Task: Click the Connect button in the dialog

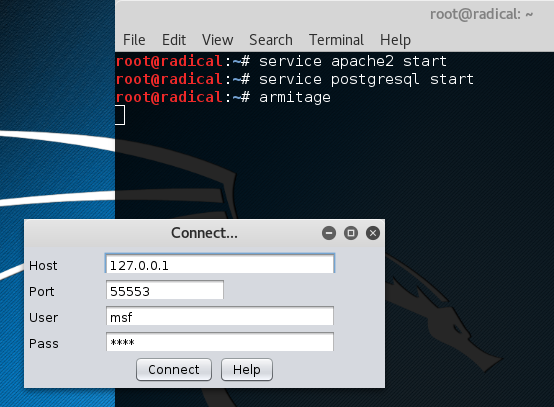Action: (174, 370)
